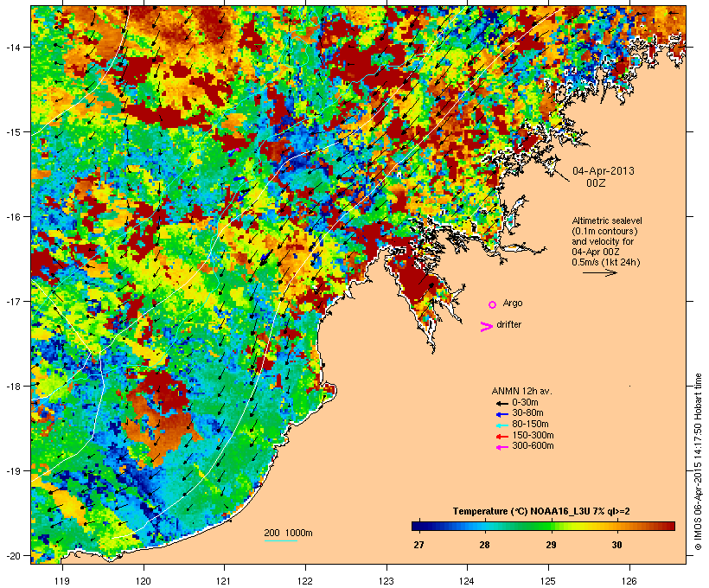Click the colorbar tick label 27
The width and height of the screenshot is (709, 588).
pos(418,545)
